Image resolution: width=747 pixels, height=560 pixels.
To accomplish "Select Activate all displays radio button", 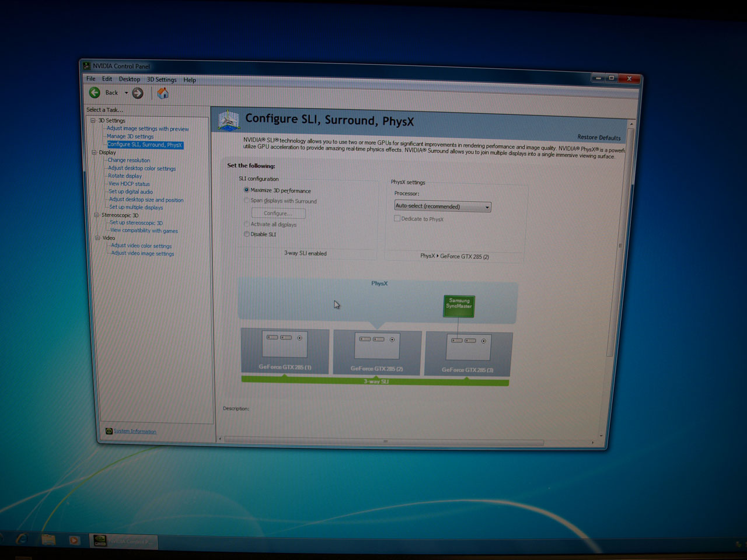I will click(x=246, y=224).
